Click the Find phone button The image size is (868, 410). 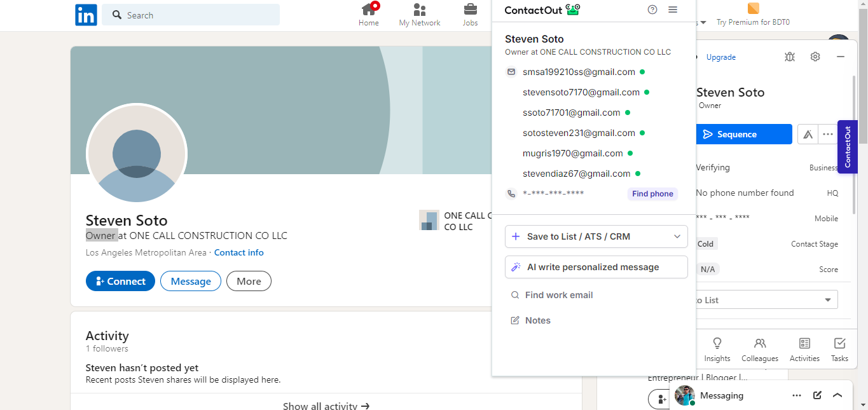652,194
